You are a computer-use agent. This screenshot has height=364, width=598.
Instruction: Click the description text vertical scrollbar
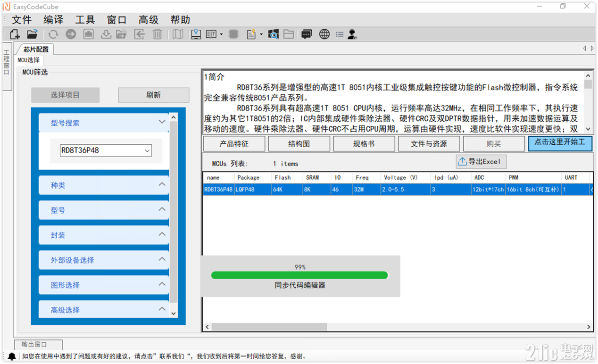point(588,102)
